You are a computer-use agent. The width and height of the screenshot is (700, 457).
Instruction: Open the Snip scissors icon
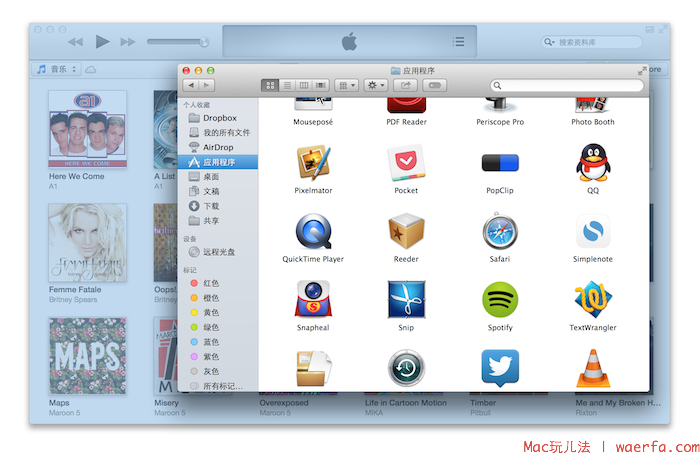(x=406, y=299)
